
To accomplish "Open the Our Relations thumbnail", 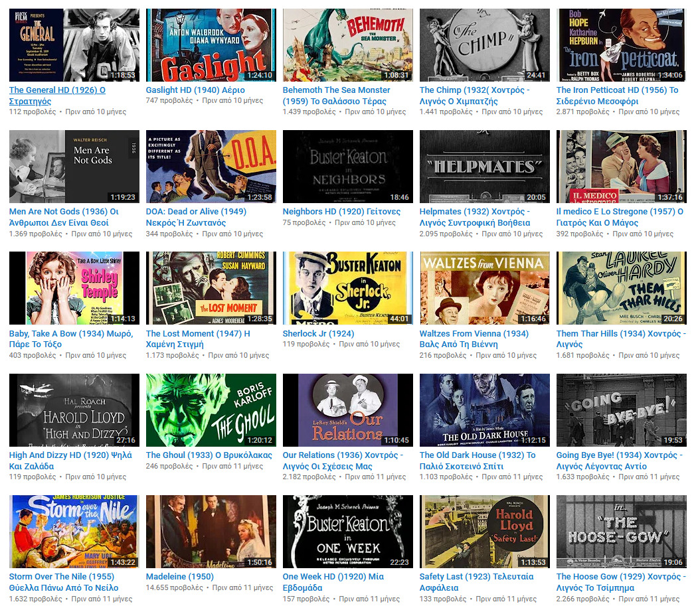I will [348, 410].
